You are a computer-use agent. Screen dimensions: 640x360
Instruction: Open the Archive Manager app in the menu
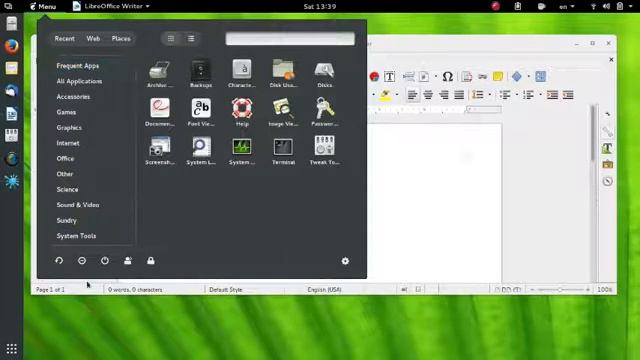pos(160,74)
